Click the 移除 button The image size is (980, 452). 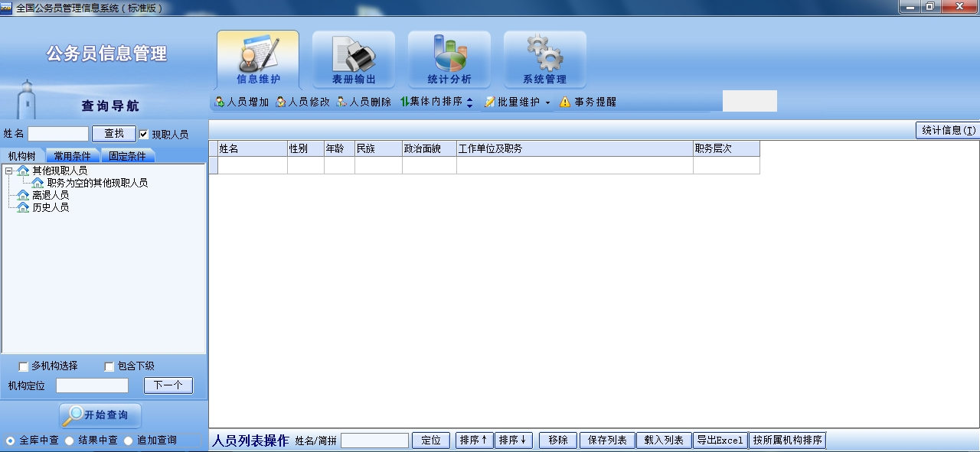coord(558,441)
